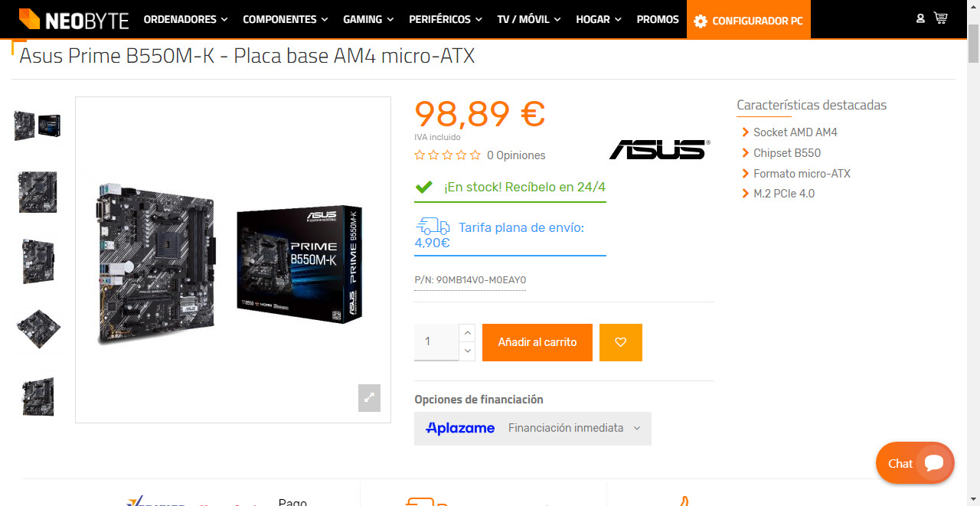Image resolution: width=980 pixels, height=506 pixels.
Task: Click the ASUS brand logo
Action: click(x=659, y=149)
